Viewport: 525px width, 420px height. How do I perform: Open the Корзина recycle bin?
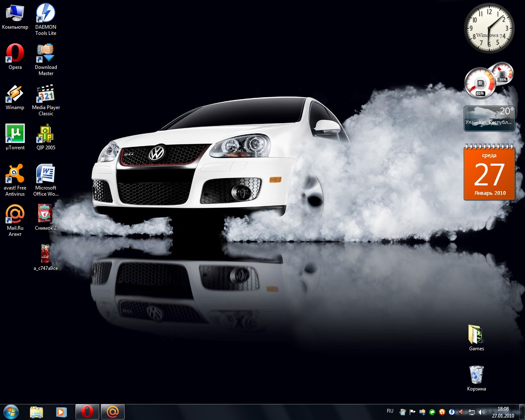point(476,375)
